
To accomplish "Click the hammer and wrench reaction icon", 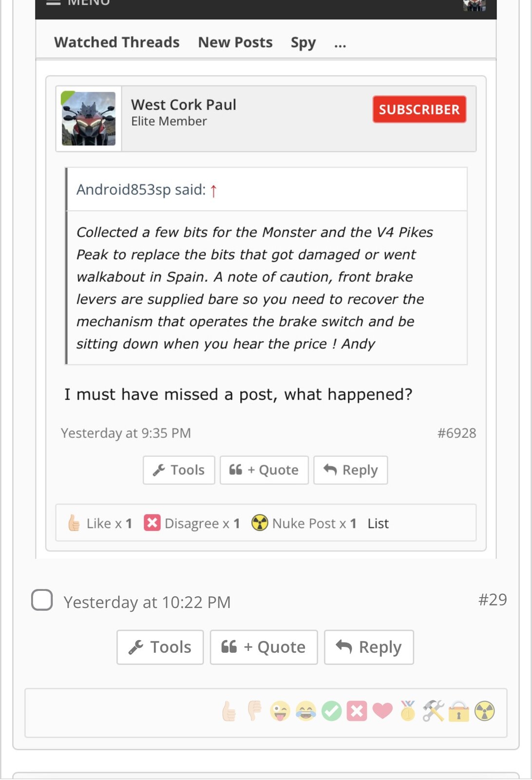I will pyautogui.click(x=434, y=711).
